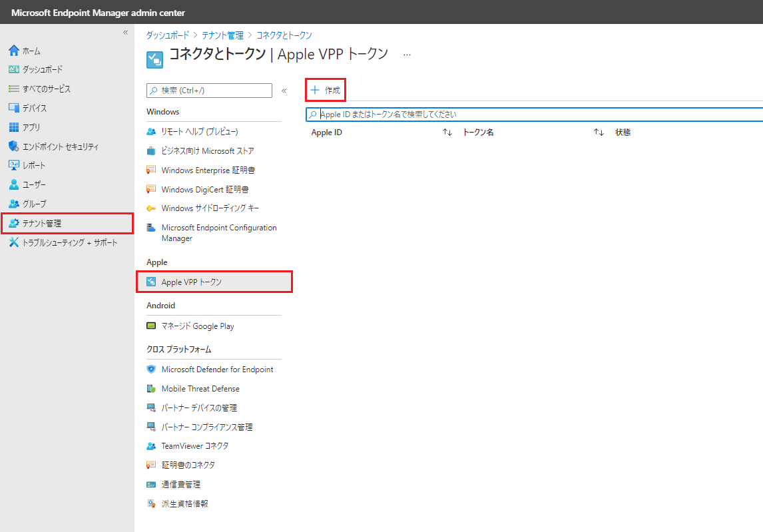Click the デバイス monitor icon
763x532 pixels.
click(x=13, y=108)
